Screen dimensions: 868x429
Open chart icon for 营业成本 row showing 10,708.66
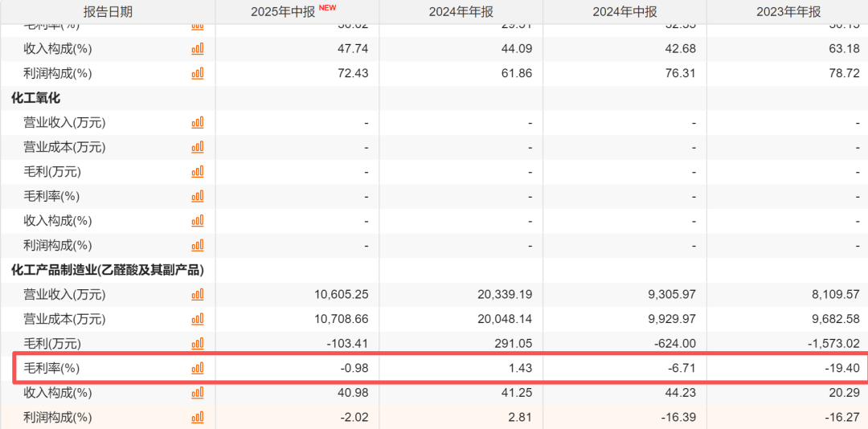(x=197, y=320)
